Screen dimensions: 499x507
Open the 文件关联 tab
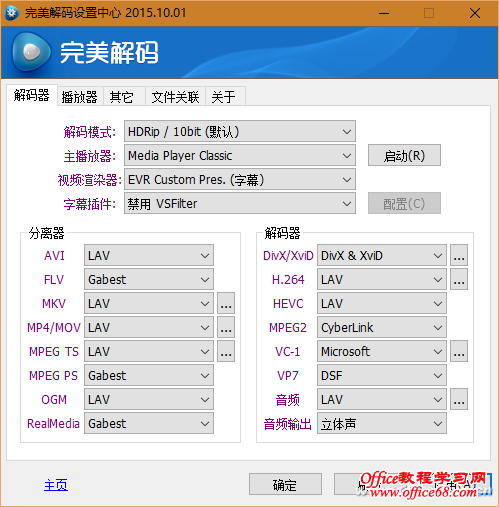(x=175, y=97)
